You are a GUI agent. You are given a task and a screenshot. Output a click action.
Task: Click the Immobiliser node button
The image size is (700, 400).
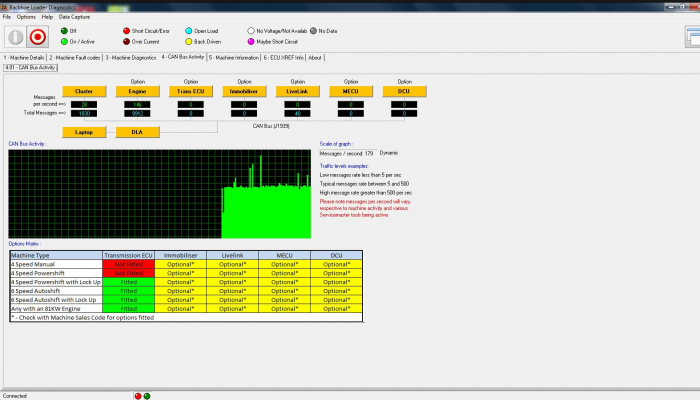(244, 91)
